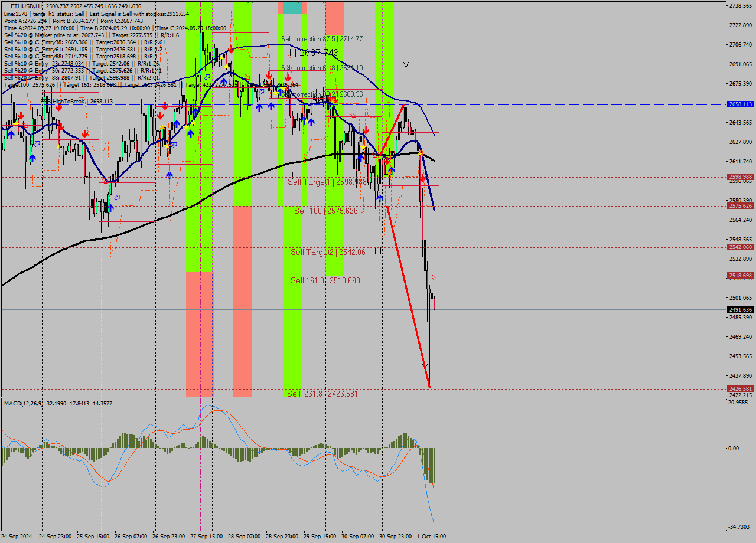Image resolution: width=756 pixels, height=543 pixels.
Task: Click the '28 Sep 07:00' time axis label
Action: 245,537
